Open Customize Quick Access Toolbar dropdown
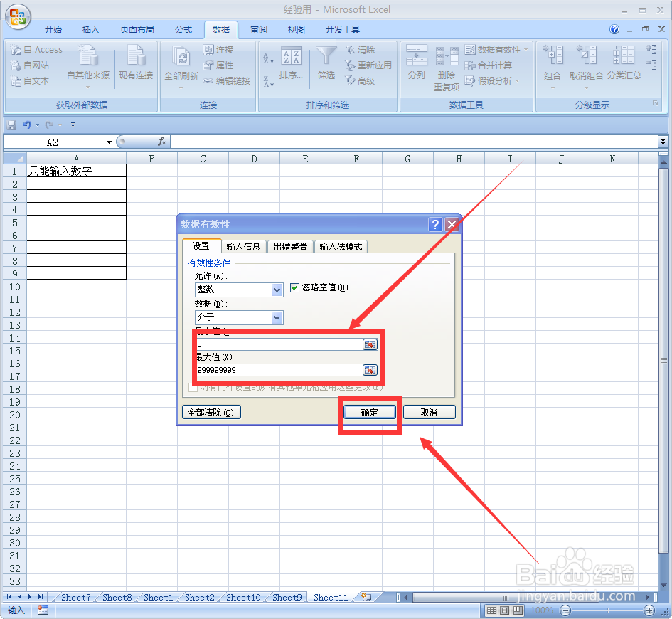 (x=73, y=125)
